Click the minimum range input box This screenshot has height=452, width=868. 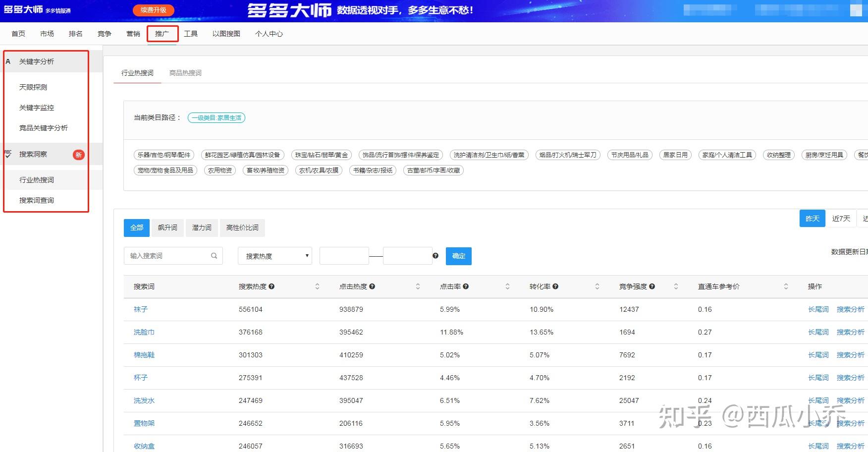pyautogui.click(x=344, y=256)
